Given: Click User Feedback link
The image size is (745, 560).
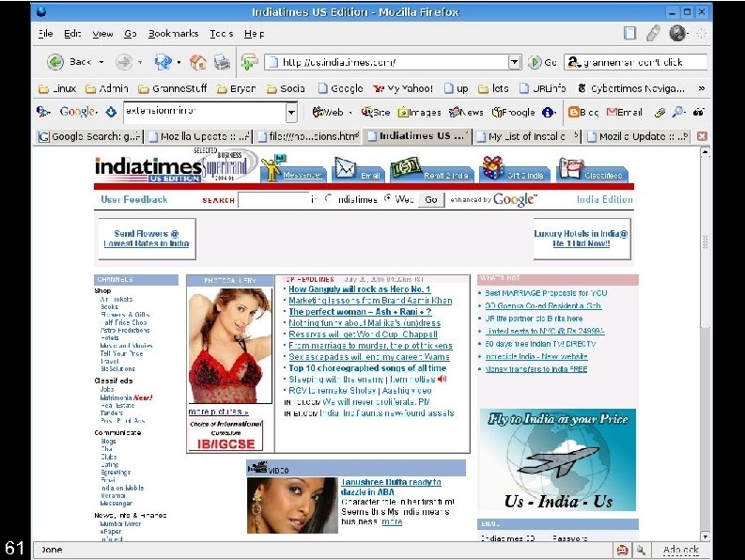Looking at the screenshot, I should pyautogui.click(x=134, y=199).
